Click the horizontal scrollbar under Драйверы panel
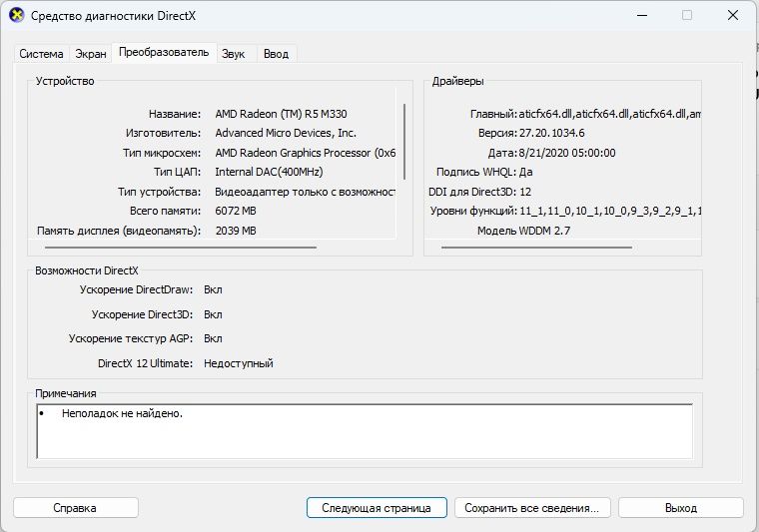759x532 pixels. 537,248
